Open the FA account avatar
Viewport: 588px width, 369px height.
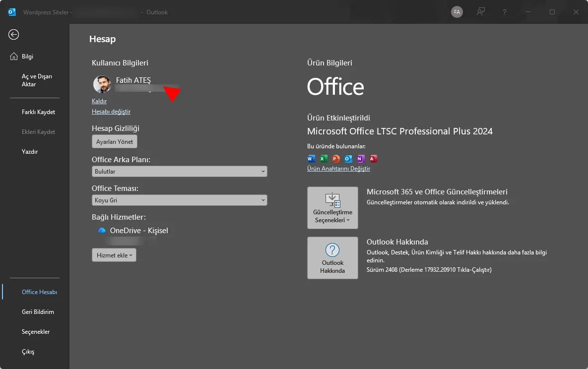coord(457,12)
